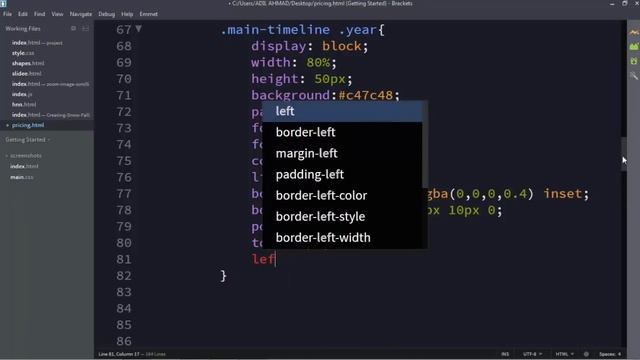This screenshot has width=640, height=360.
Task: Place cursor on '.main-timeline .year' selector
Action: click(x=298, y=30)
